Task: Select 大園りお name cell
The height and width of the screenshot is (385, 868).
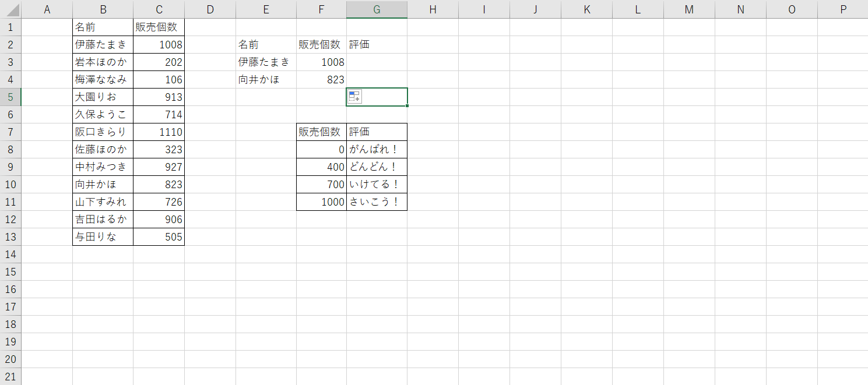Action: [103, 97]
